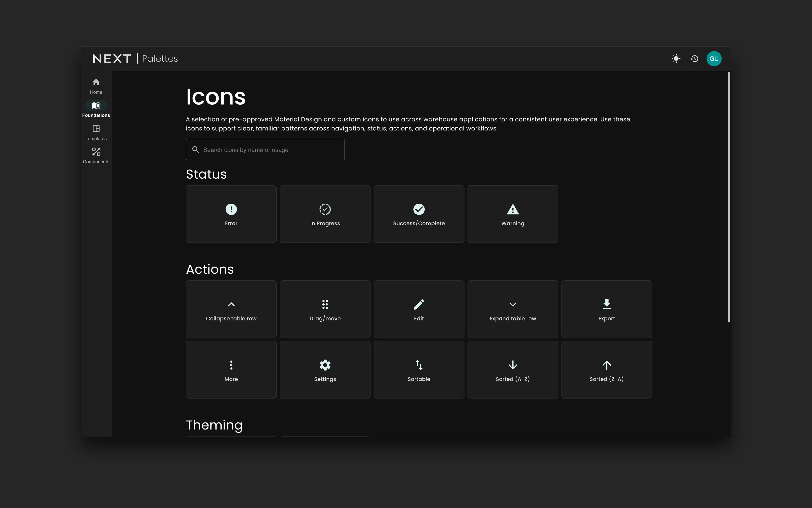812x508 pixels.
Task: Open the history clock icon in header
Action: click(x=694, y=59)
